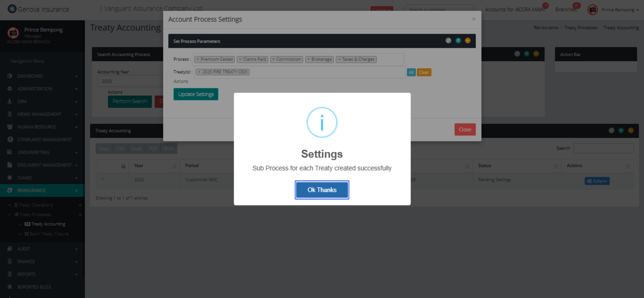
Task: Click the Ok Thanks button
Action: [x=322, y=190]
